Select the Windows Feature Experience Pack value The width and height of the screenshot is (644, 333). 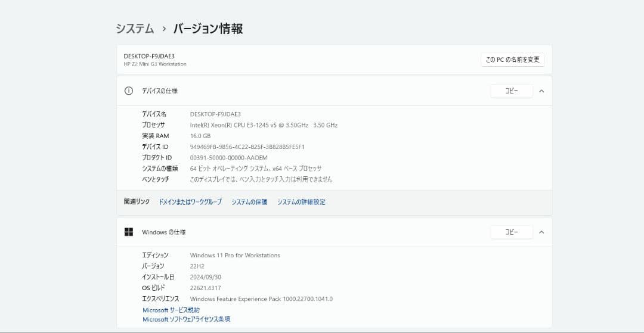tap(261, 299)
